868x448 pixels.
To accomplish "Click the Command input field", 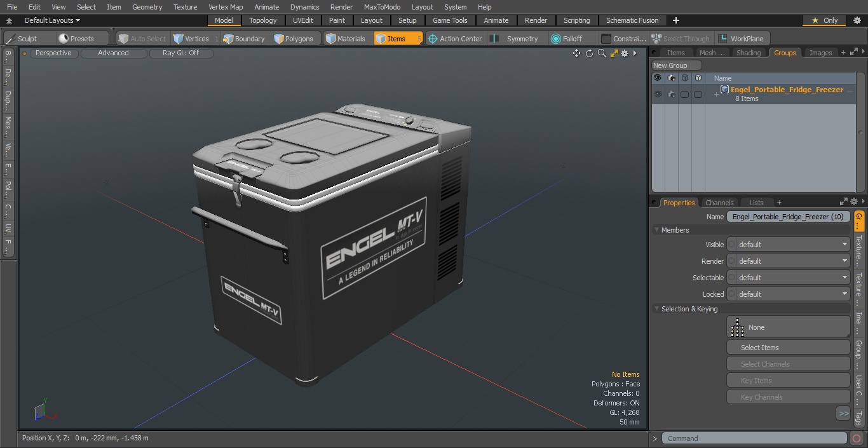I will click(754, 438).
